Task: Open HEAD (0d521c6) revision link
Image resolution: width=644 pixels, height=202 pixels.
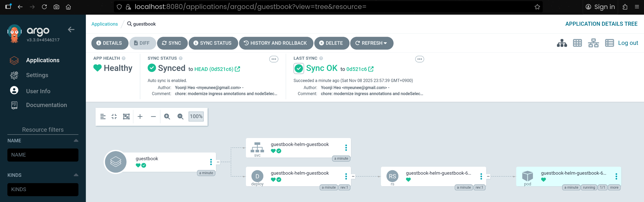Action: pyautogui.click(x=217, y=69)
